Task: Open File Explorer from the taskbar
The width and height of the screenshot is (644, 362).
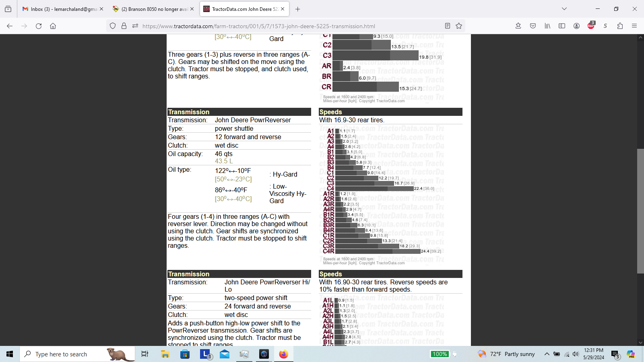Action: (165, 354)
